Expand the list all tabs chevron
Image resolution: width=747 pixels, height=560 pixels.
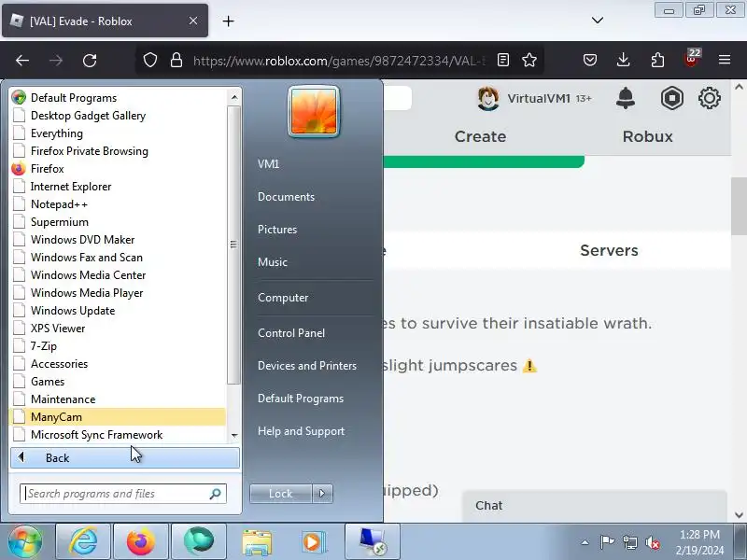click(x=598, y=21)
